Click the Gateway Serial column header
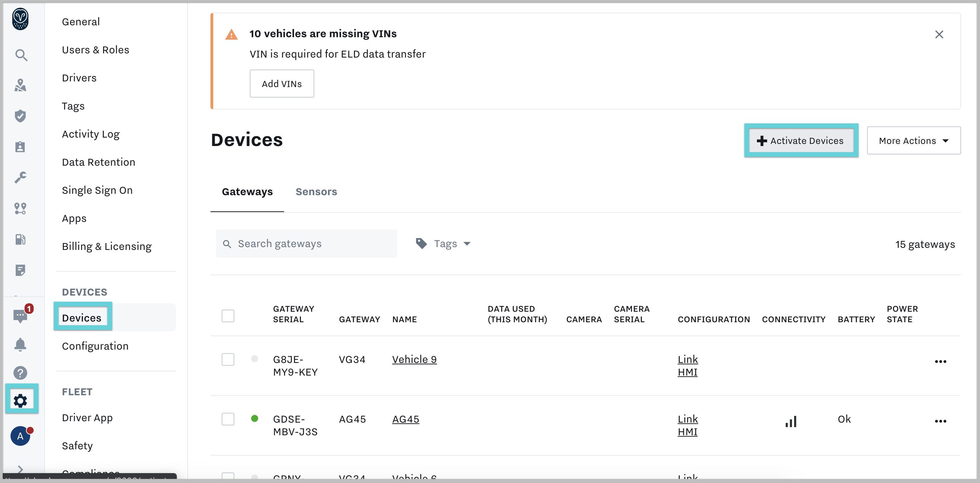The width and height of the screenshot is (980, 483). click(293, 314)
